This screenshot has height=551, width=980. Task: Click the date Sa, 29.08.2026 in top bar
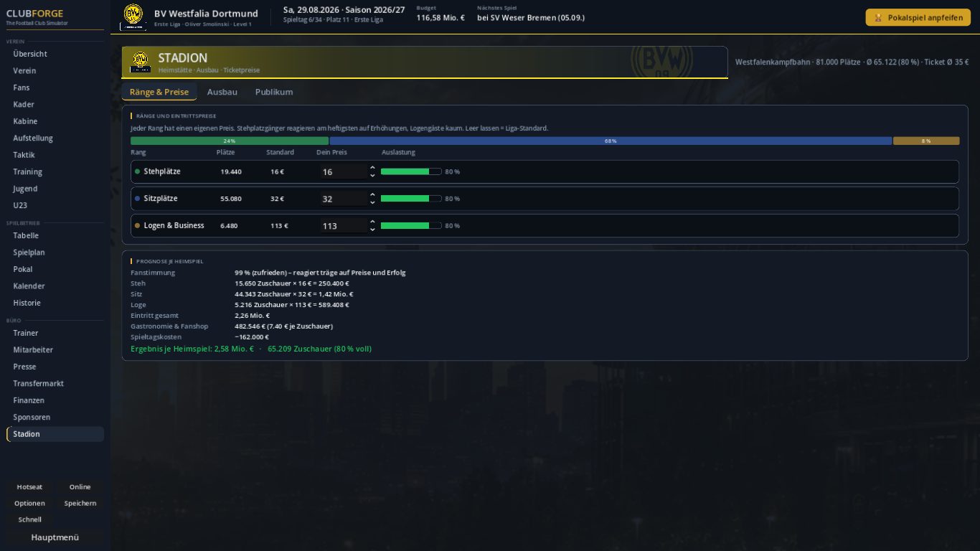pos(311,10)
